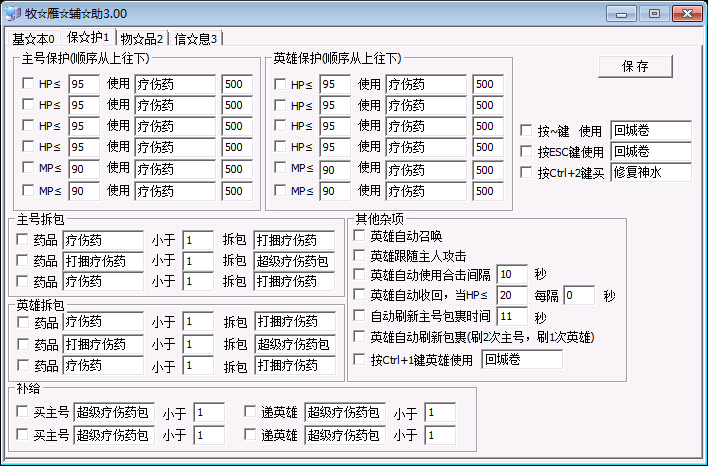Check first MP≤ row in 主号保护
The image size is (708, 466).
coord(28,167)
